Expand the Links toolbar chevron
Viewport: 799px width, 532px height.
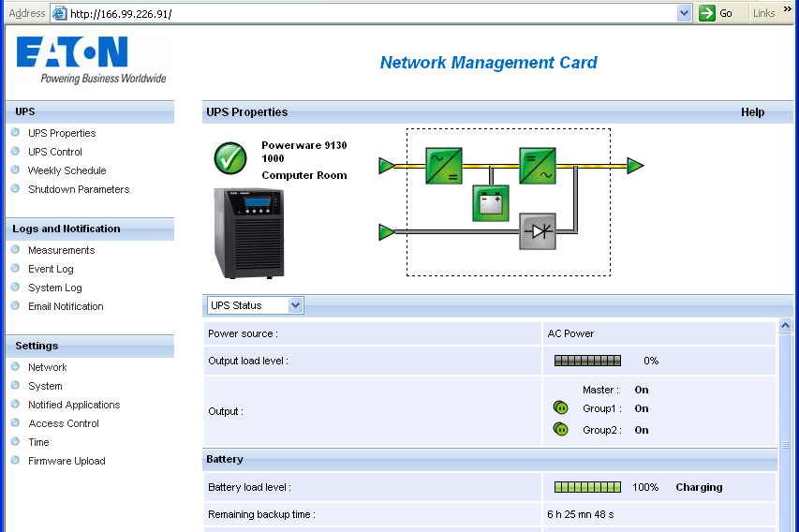787,9
